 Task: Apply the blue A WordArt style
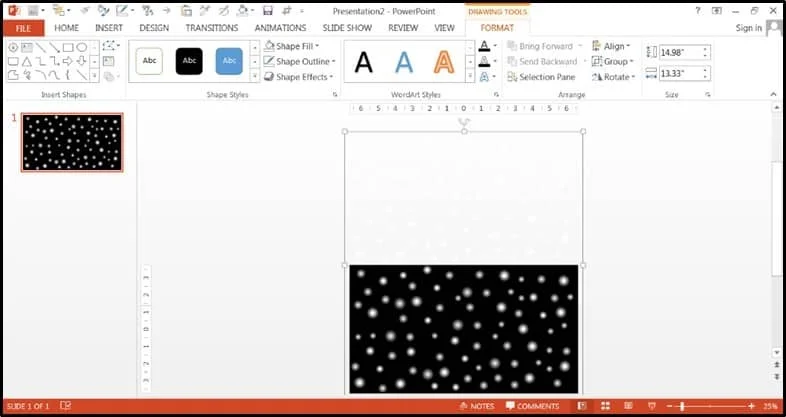point(404,62)
